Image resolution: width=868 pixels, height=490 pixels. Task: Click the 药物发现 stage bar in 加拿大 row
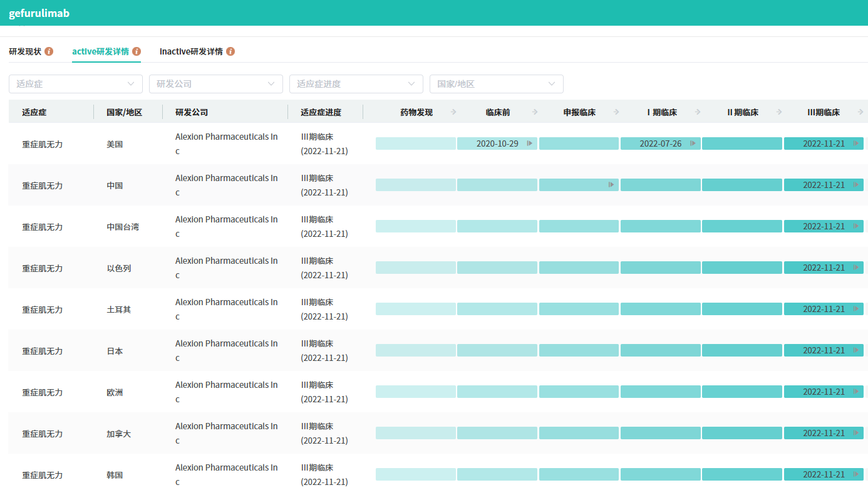tap(415, 433)
